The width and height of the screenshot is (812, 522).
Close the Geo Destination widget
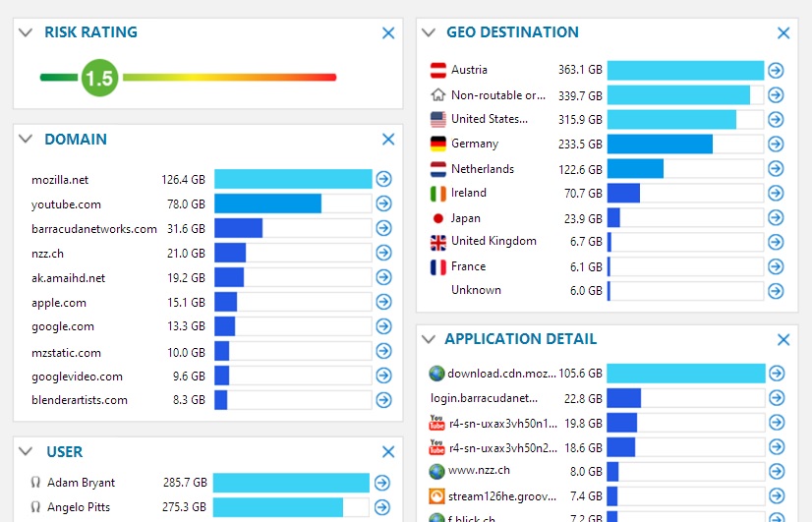783,32
